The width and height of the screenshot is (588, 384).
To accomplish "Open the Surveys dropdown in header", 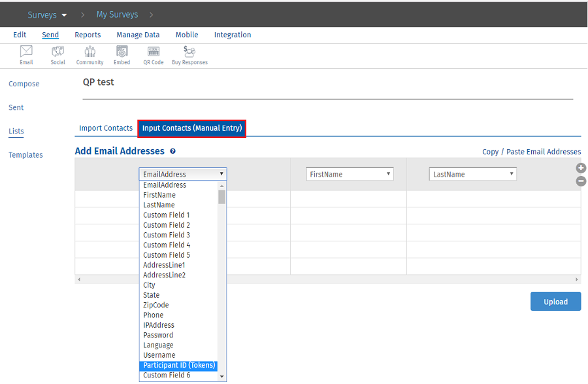I will click(47, 14).
